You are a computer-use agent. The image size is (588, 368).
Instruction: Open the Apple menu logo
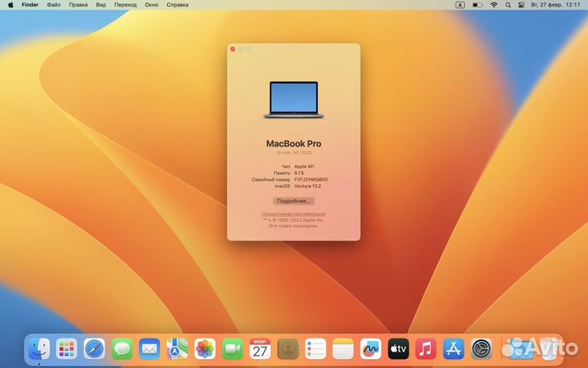(11, 5)
